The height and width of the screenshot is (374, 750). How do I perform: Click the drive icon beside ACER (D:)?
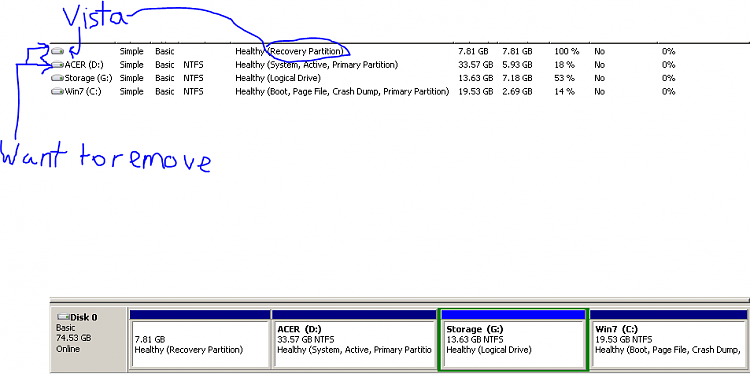pyautogui.click(x=57, y=64)
